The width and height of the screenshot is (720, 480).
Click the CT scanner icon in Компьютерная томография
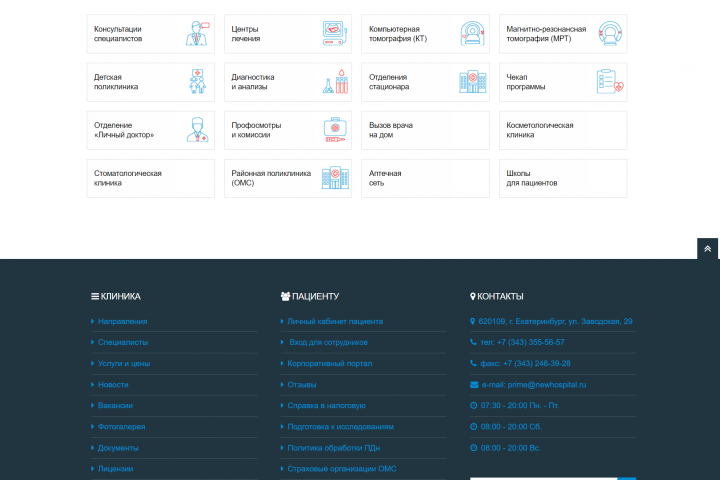click(x=472, y=33)
